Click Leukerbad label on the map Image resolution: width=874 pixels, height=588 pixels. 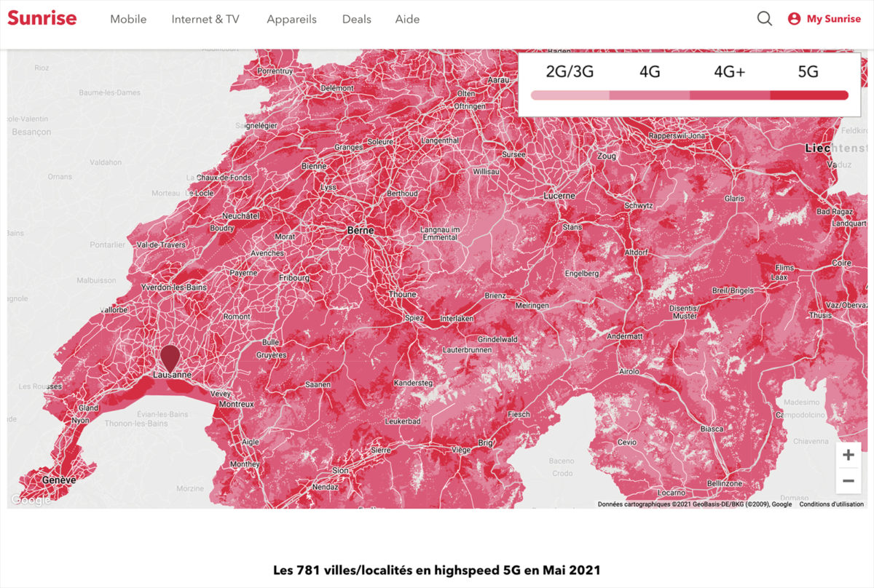click(x=402, y=421)
